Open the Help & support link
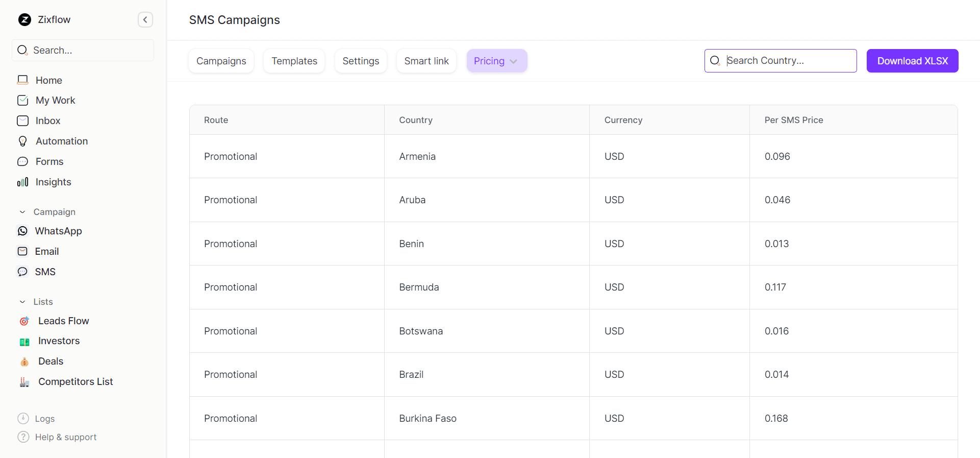The width and height of the screenshot is (980, 458). [65, 437]
